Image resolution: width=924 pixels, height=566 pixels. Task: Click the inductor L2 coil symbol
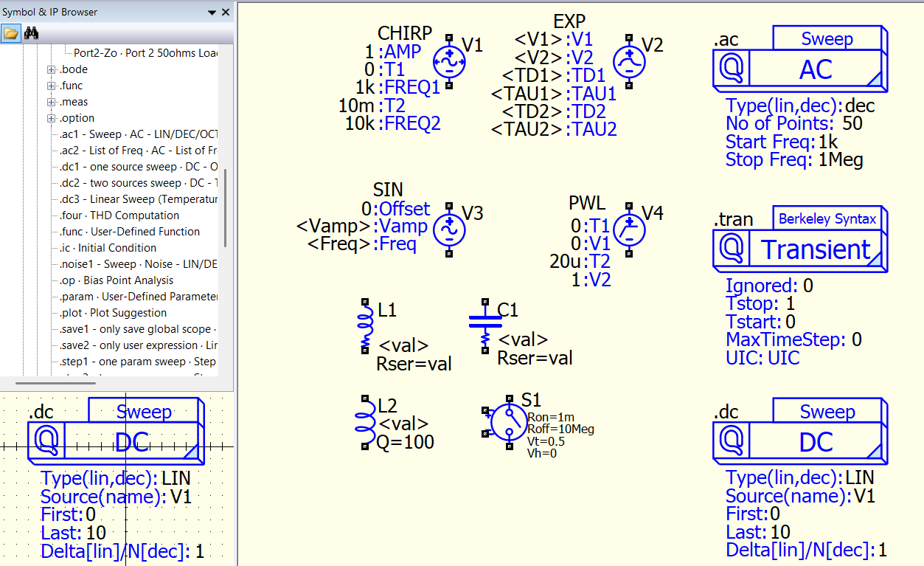pos(365,422)
